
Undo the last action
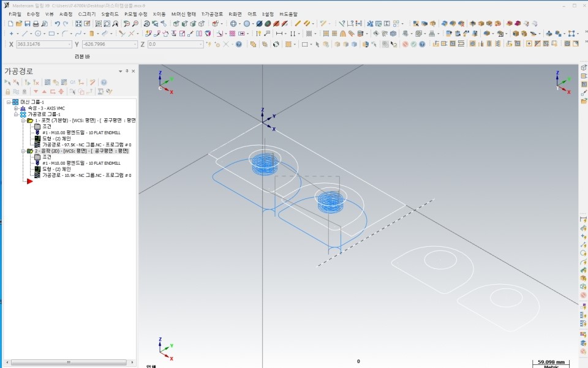coord(57,24)
